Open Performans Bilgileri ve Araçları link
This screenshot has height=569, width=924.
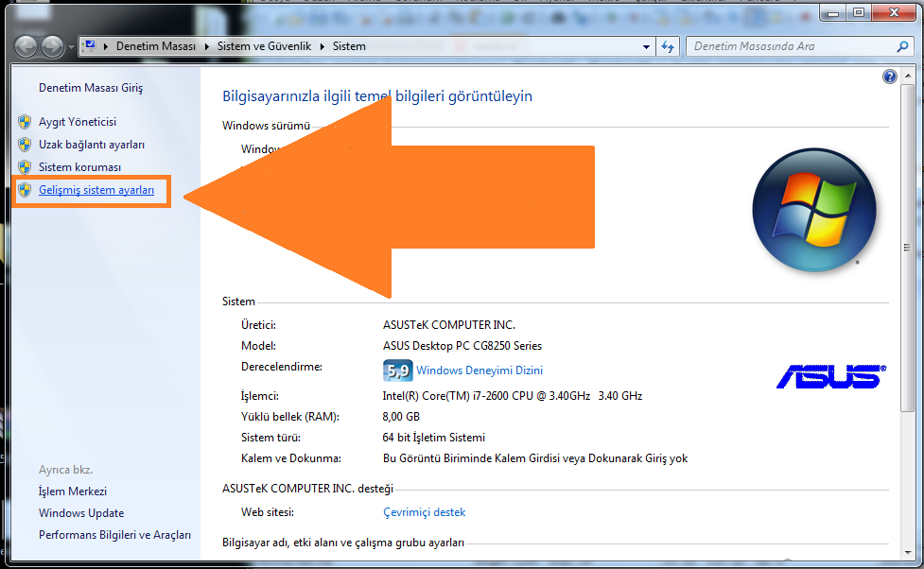115,535
